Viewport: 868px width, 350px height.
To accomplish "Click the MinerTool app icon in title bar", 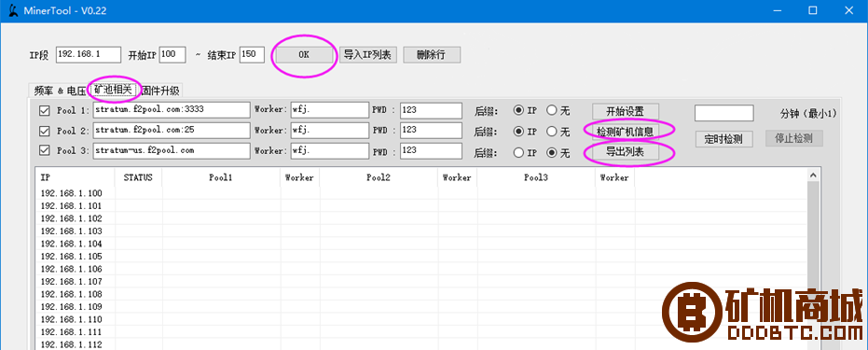I will (x=12, y=10).
